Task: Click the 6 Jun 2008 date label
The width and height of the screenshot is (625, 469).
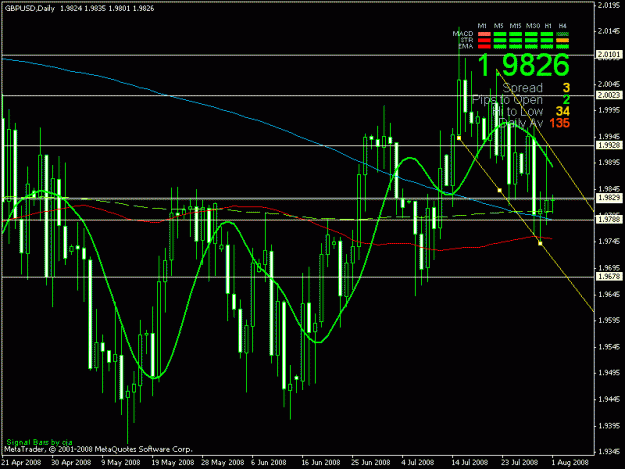Action: (269, 462)
